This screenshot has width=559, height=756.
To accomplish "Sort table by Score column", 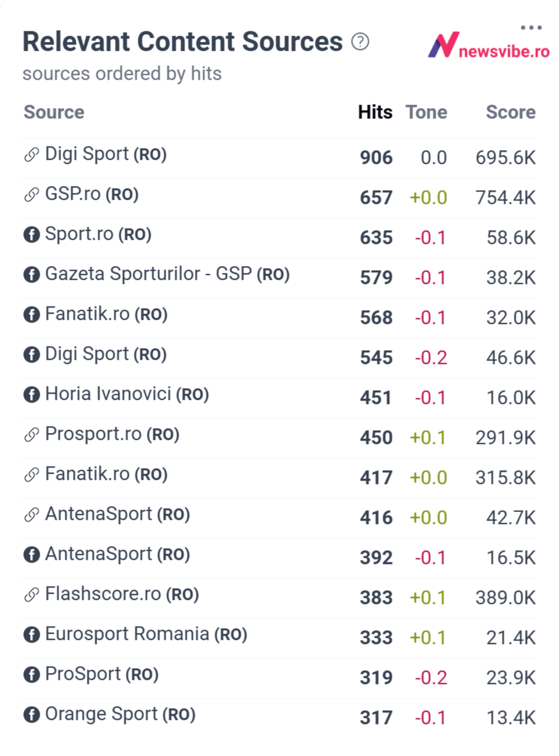I will tap(511, 112).
